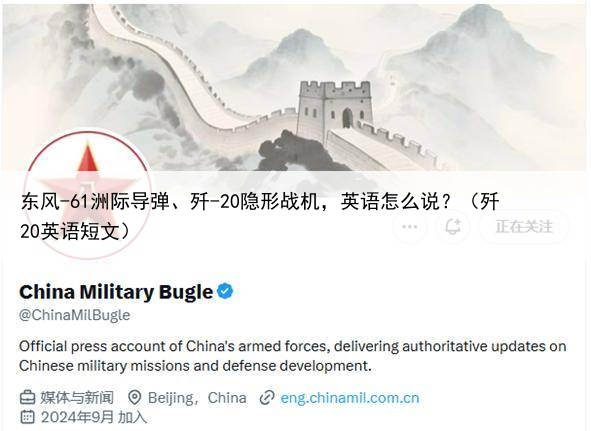Toggle the 正在关注 following button

[524, 227]
